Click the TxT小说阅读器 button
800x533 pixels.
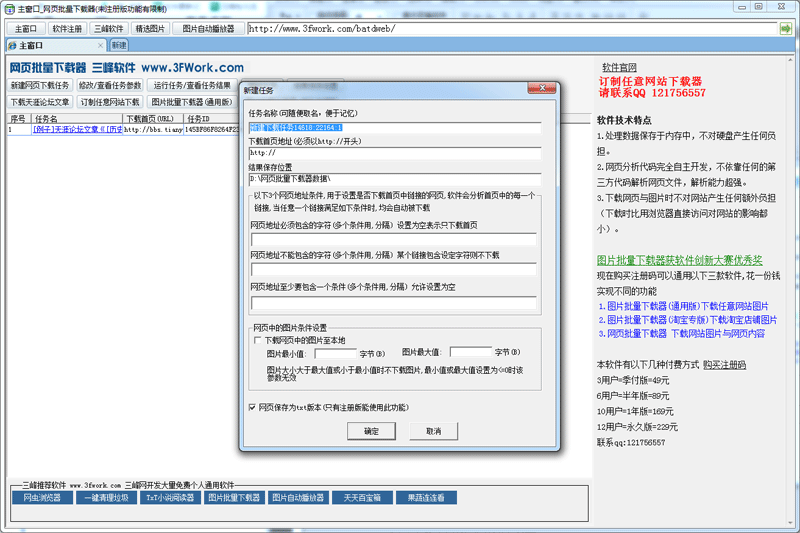click(x=170, y=497)
